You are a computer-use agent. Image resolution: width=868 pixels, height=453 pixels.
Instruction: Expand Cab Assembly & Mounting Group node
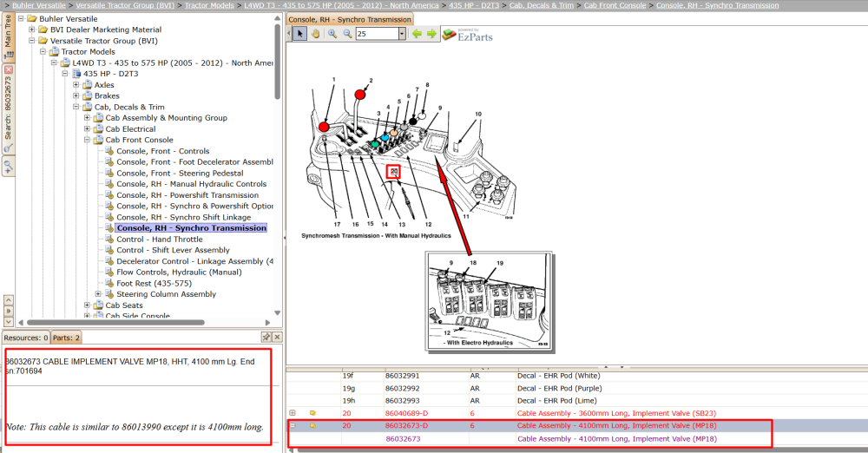[x=88, y=117]
